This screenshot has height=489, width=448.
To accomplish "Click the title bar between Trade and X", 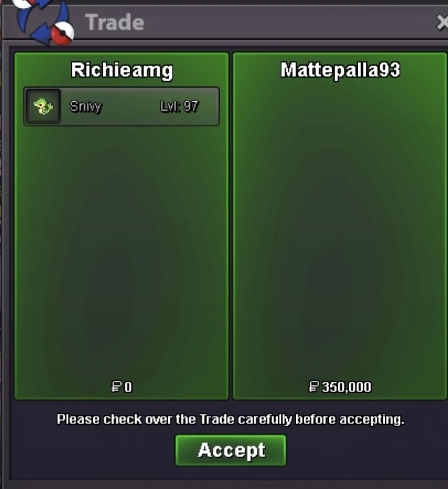I will 290,23.
